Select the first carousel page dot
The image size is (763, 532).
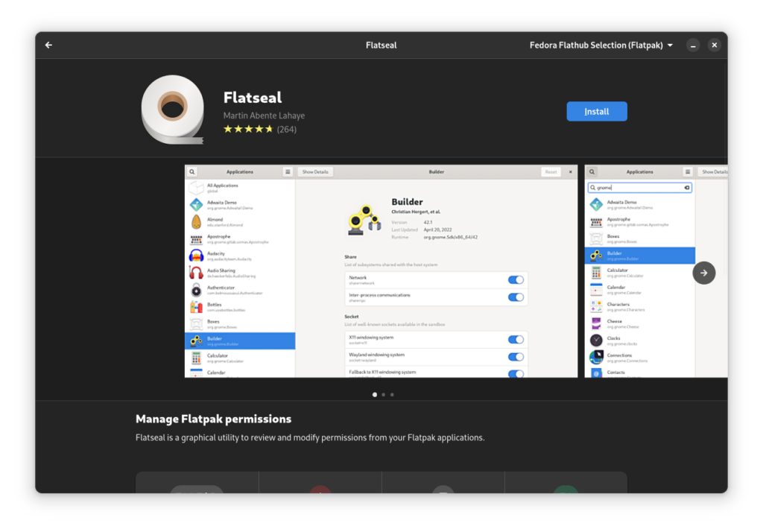click(375, 395)
